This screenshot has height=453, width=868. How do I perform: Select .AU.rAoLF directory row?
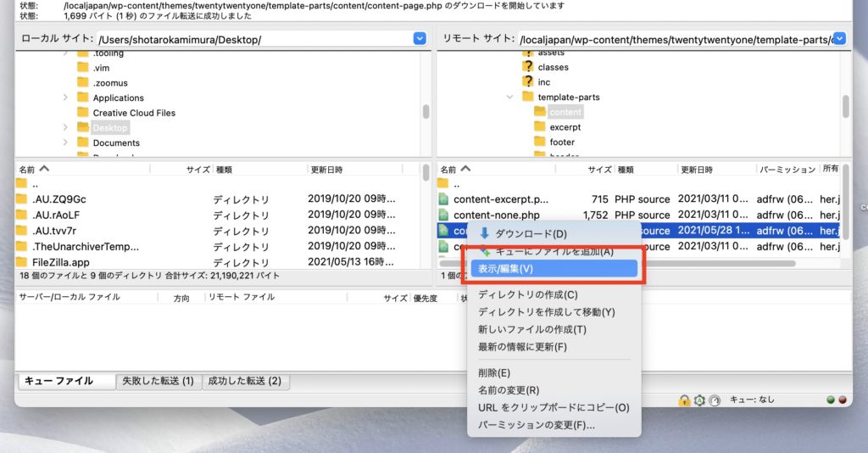[218, 215]
